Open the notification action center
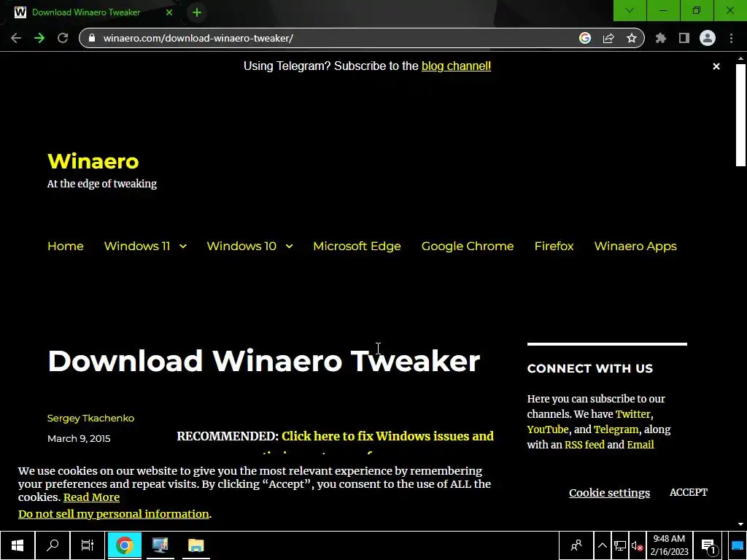 709,546
